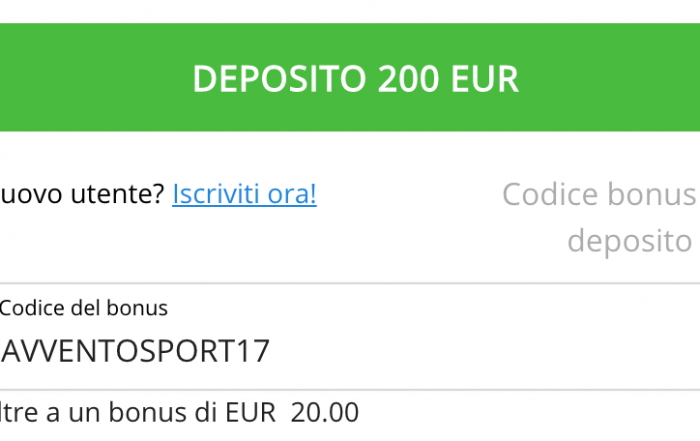Viewport: 700px width, 441px height.
Task: Place cursor after "17" in the bonus code
Action: coord(271,351)
